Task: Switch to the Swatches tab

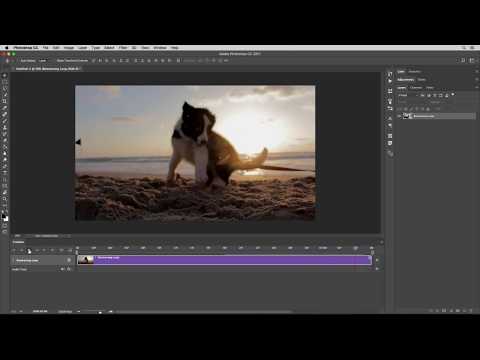Action: click(x=415, y=72)
